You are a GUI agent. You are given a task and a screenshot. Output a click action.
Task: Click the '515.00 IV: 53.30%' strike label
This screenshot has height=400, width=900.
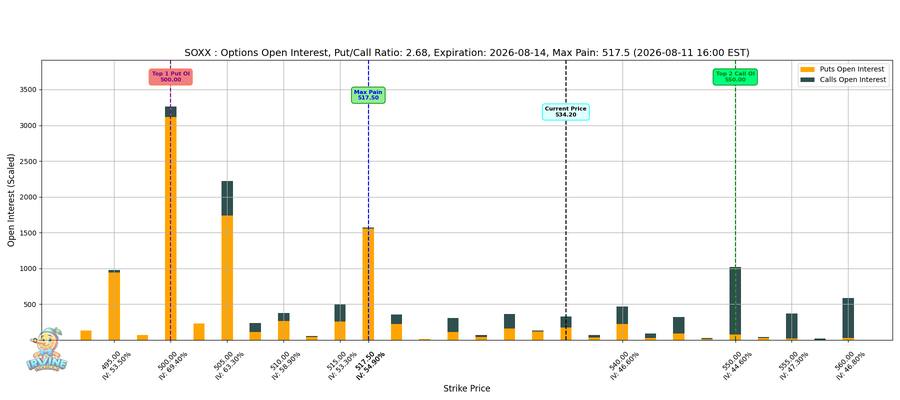pyautogui.click(x=342, y=364)
